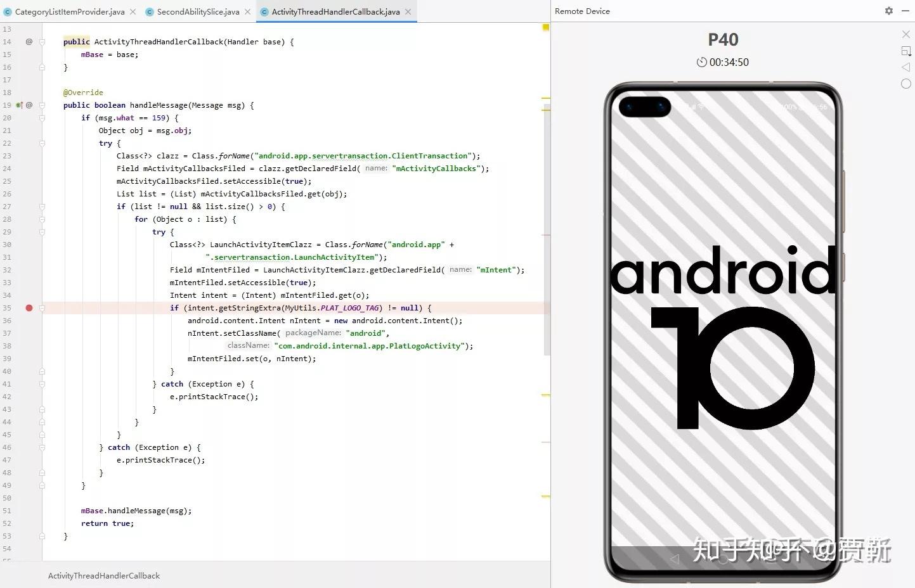Fold the catch block at line 46
The image size is (915, 588).
click(x=42, y=447)
